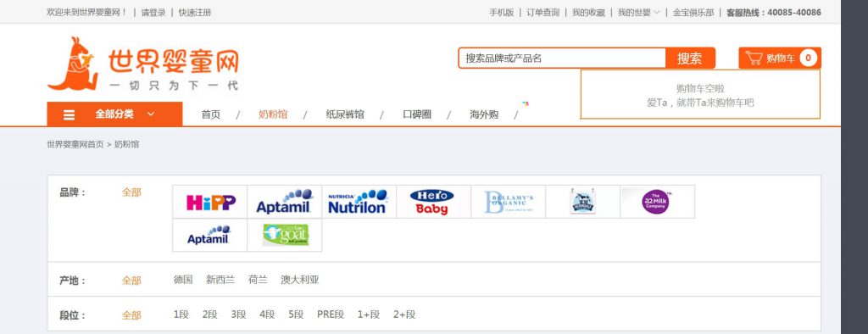868x334 pixels.
Task: Filter origin by 新西兰
Action: pyautogui.click(x=220, y=280)
